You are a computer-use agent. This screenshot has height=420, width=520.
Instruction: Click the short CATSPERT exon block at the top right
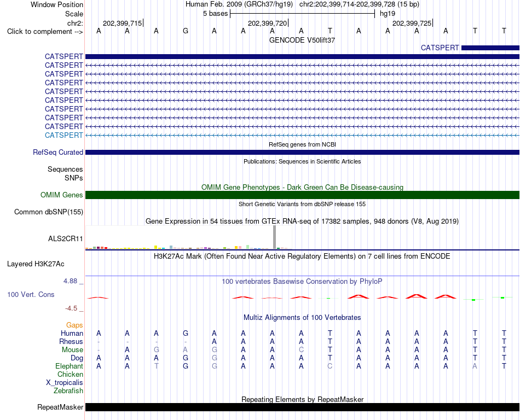[x=490, y=48]
